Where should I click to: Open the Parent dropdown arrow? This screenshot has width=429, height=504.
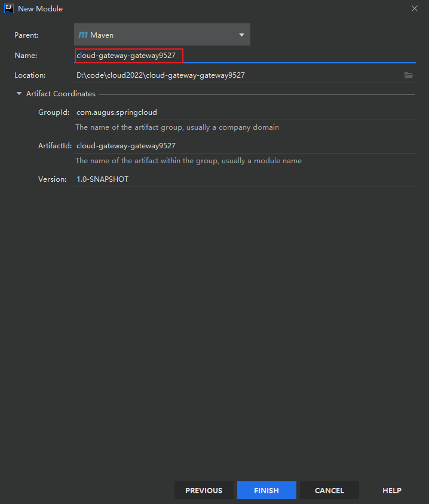point(241,35)
